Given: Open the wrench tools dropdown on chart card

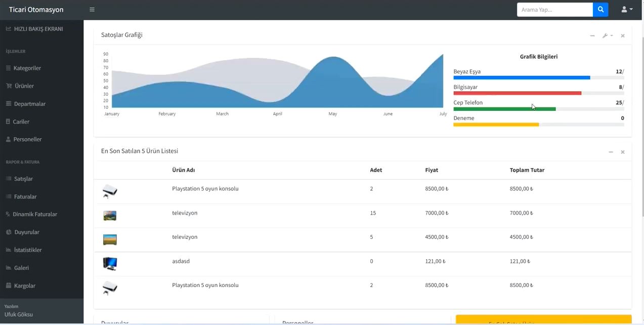Looking at the screenshot, I should [x=607, y=36].
